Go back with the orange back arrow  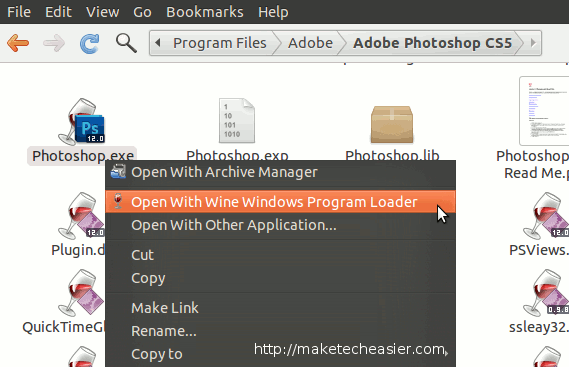(18, 43)
